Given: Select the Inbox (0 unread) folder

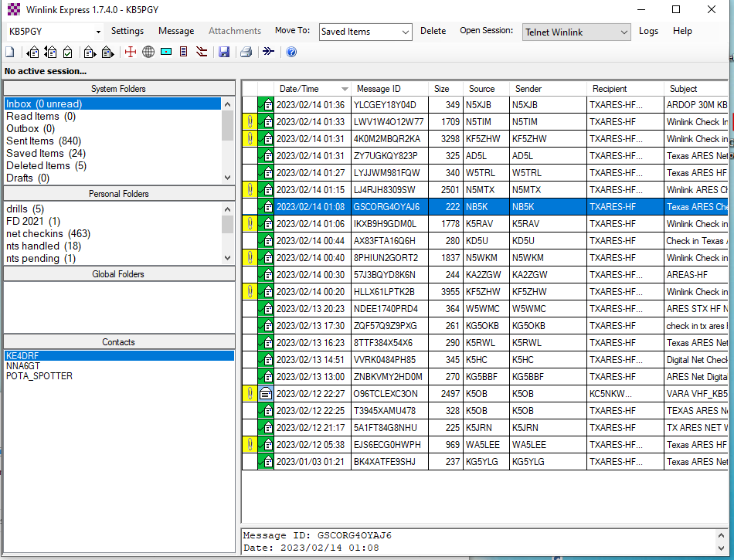Looking at the screenshot, I should point(113,104).
